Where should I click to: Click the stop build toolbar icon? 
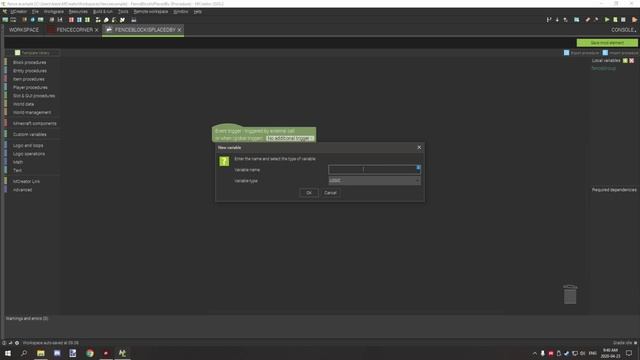[x=623, y=20]
